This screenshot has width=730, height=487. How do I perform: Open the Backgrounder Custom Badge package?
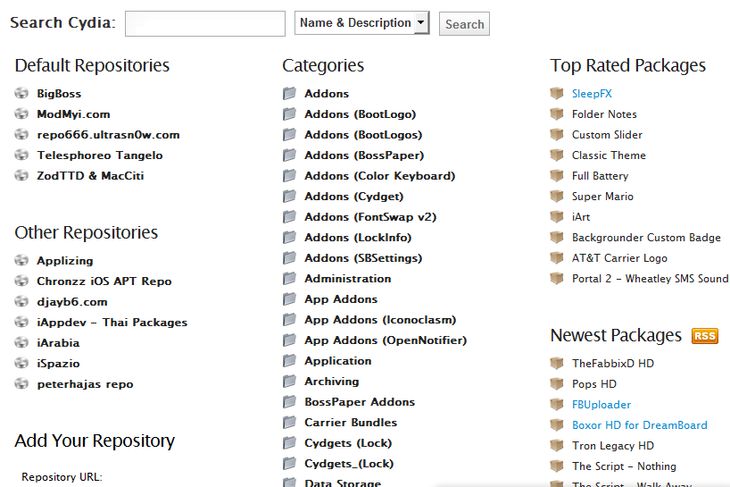click(x=646, y=237)
